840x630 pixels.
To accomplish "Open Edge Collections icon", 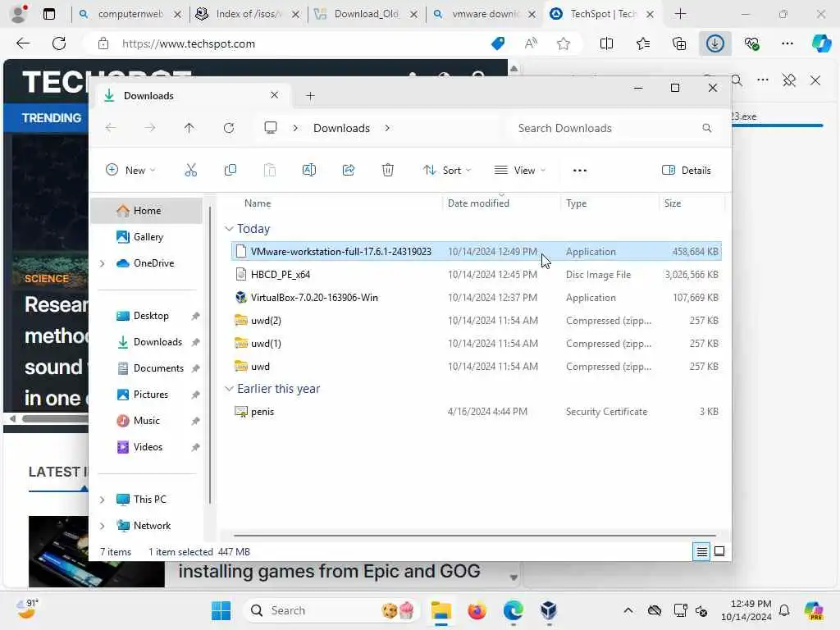I will point(679,43).
